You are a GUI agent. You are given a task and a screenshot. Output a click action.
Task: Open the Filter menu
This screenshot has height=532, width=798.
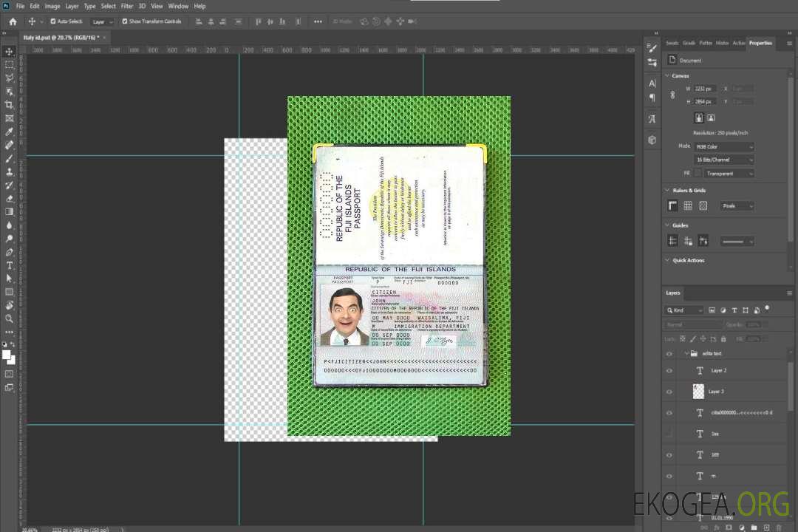pos(127,6)
